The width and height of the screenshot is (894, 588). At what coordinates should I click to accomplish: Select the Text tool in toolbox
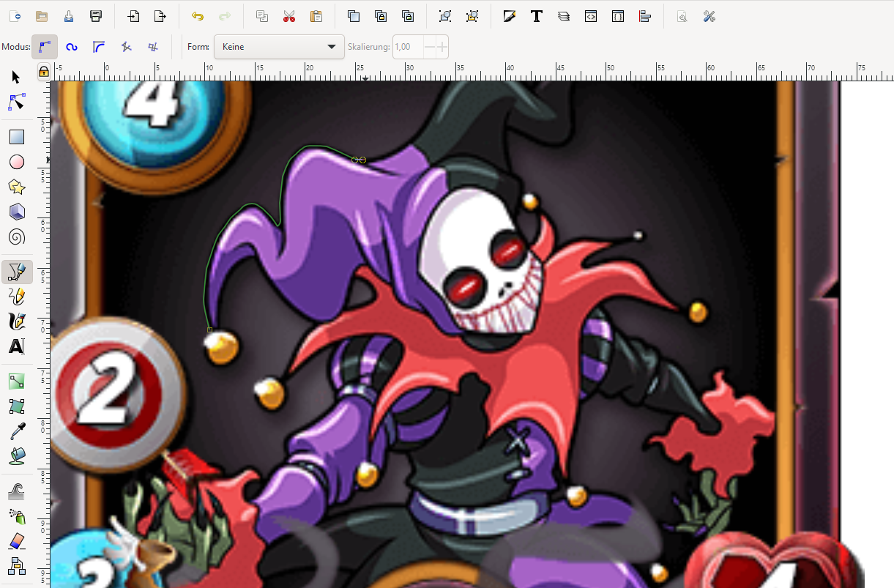coord(17,346)
